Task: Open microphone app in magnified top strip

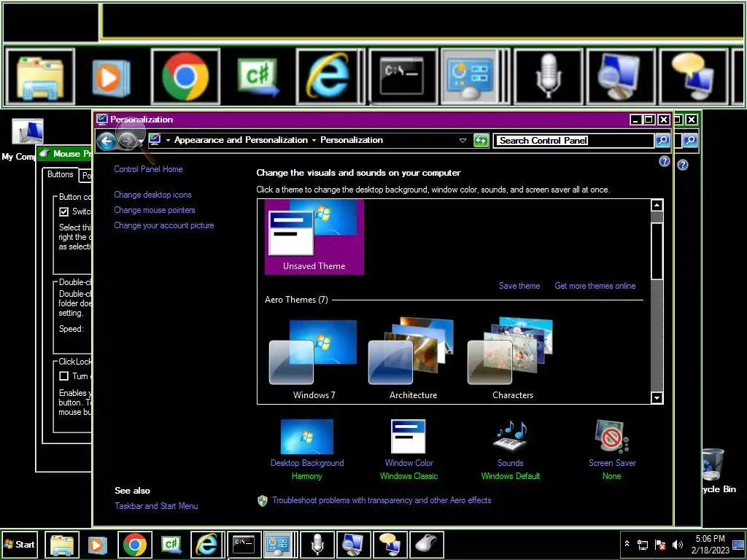Action: pyautogui.click(x=549, y=77)
